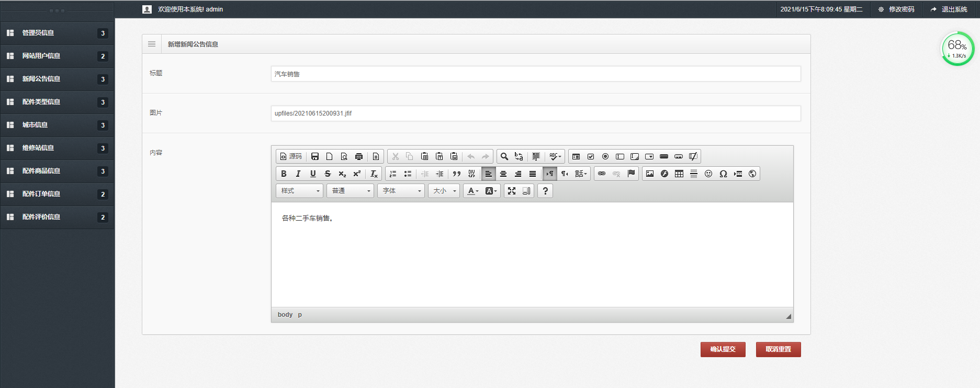Insert a radio button form field
Screen dimensions: 980x388
click(605, 156)
